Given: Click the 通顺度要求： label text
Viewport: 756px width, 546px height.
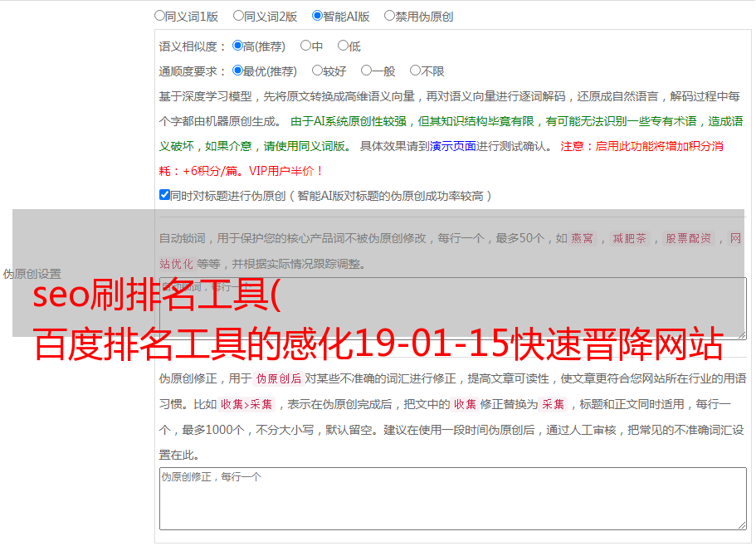Looking at the screenshot, I should click(193, 71).
